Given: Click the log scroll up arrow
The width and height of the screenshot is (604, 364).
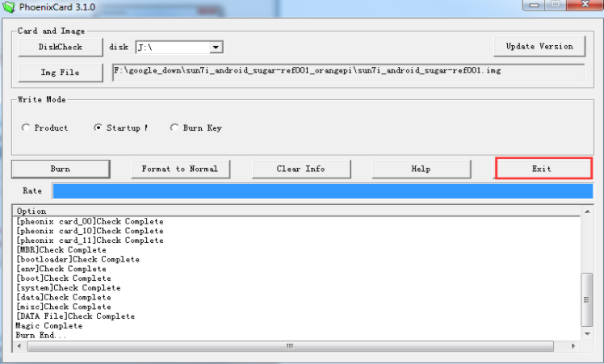Looking at the screenshot, I should coord(587,211).
